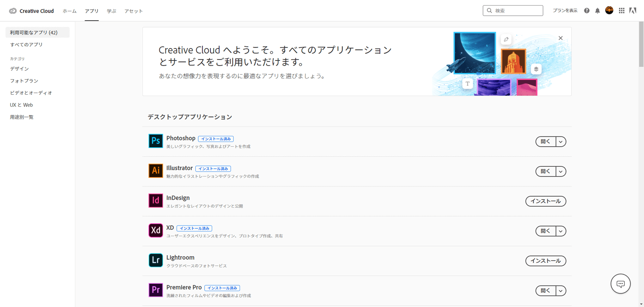Click the Illustrator インストール済み badge
Screen dimensions: 644x307
coord(213,169)
